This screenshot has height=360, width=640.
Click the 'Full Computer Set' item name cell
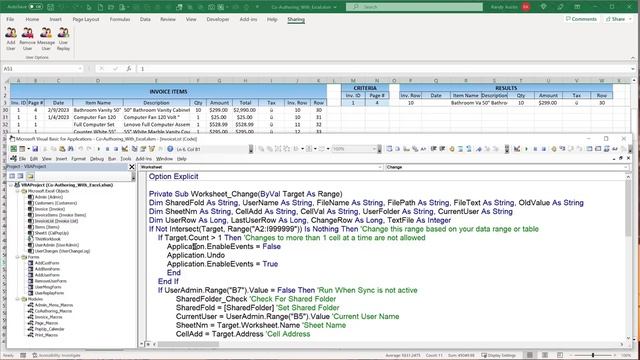click(x=98, y=124)
